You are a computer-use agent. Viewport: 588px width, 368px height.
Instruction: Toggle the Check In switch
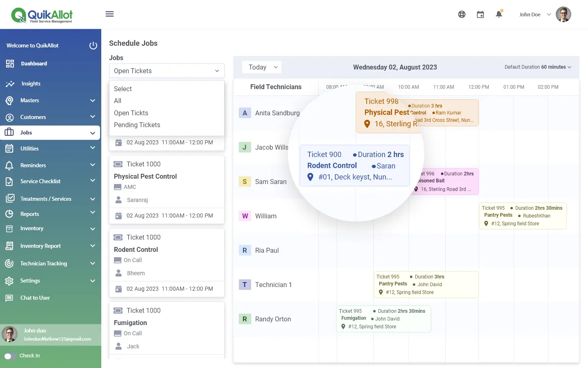[x=9, y=356]
